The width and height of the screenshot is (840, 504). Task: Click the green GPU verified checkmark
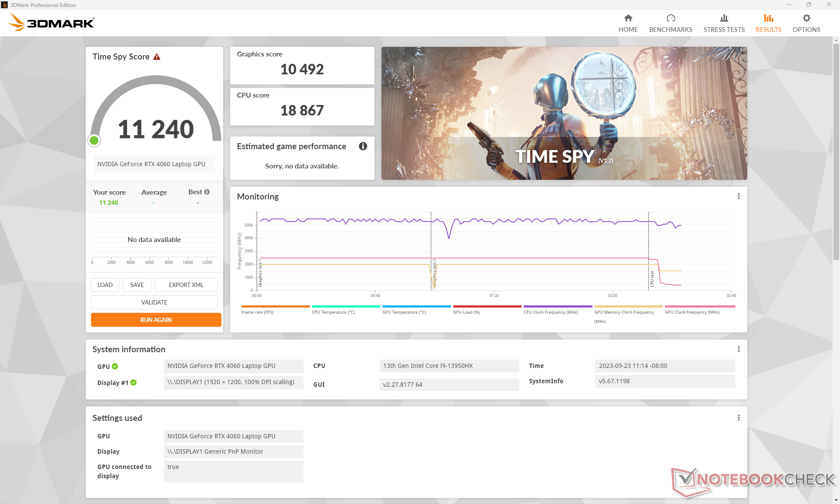(x=115, y=366)
